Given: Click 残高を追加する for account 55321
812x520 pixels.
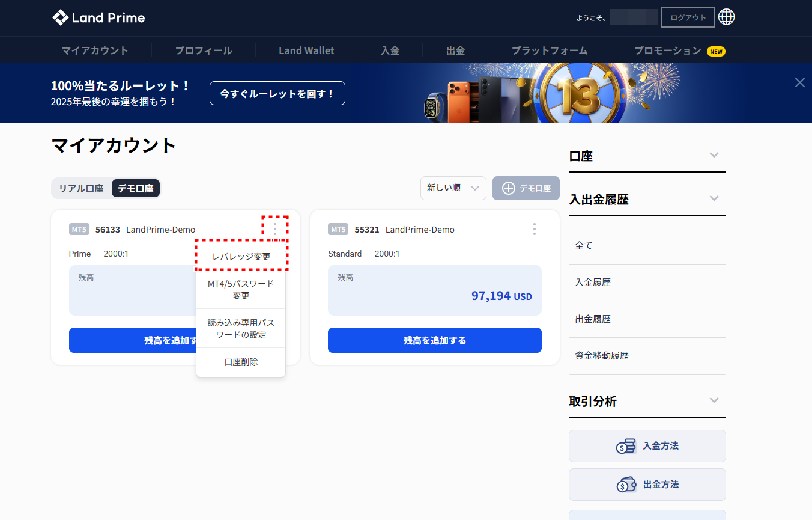Looking at the screenshot, I should click(x=435, y=340).
